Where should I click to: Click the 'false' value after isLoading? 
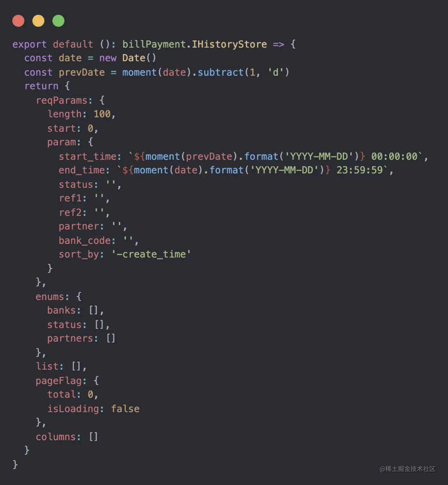[125, 409]
